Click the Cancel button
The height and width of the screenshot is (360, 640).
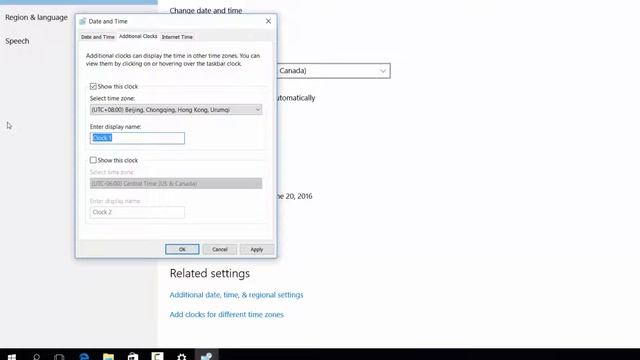point(220,249)
